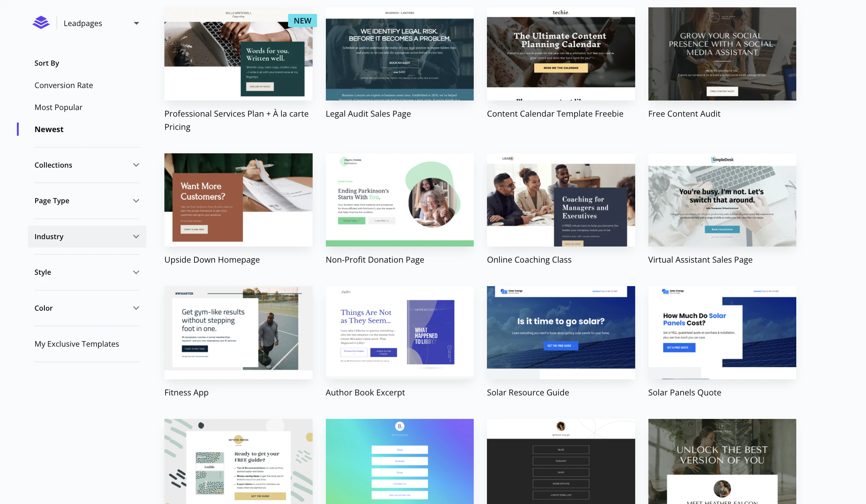This screenshot has height=504, width=866.
Task: Open the account switcher dropdown beside Leadpages
Action: click(x=137, y=23)
